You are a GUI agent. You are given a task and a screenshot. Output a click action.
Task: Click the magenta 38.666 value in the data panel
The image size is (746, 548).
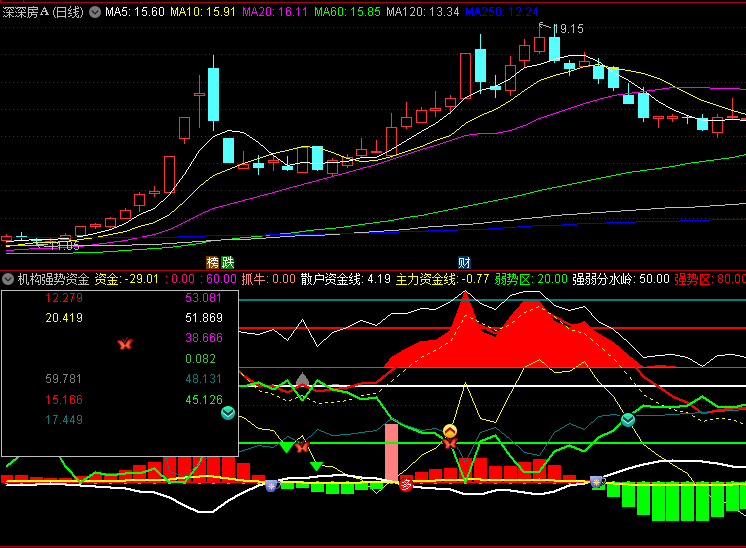tap(204, 338)
